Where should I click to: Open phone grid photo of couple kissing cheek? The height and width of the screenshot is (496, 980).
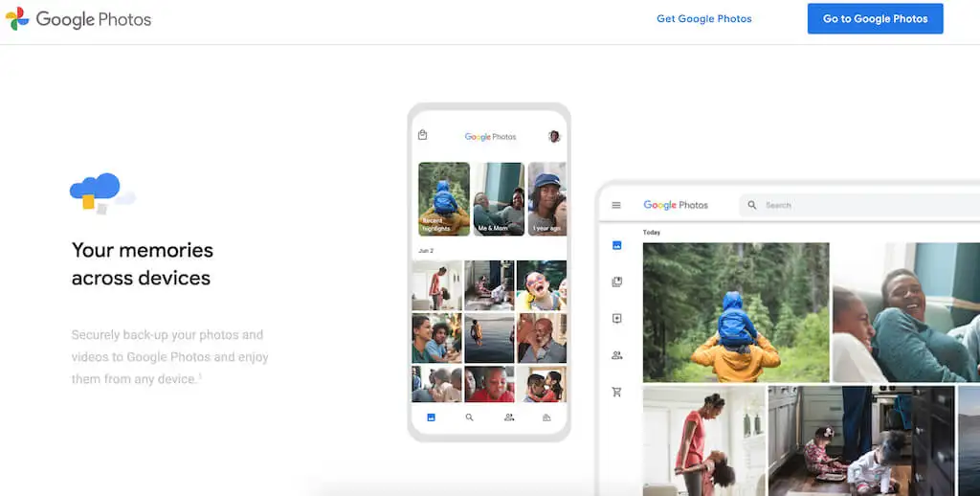(542, 384)
